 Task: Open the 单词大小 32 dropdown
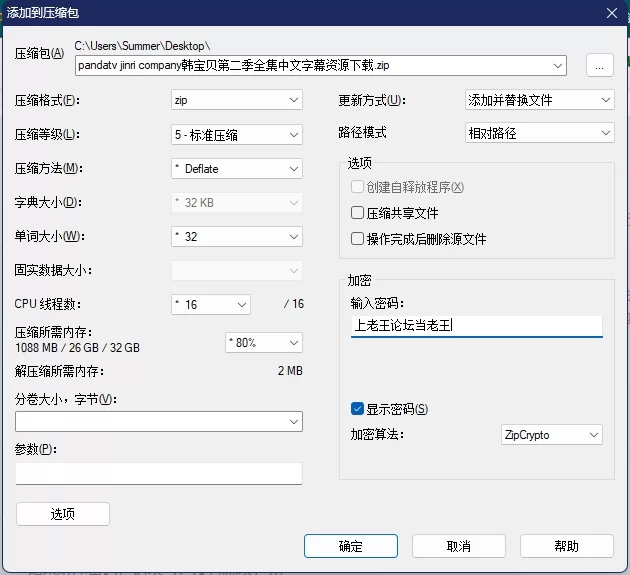(237, 237)
